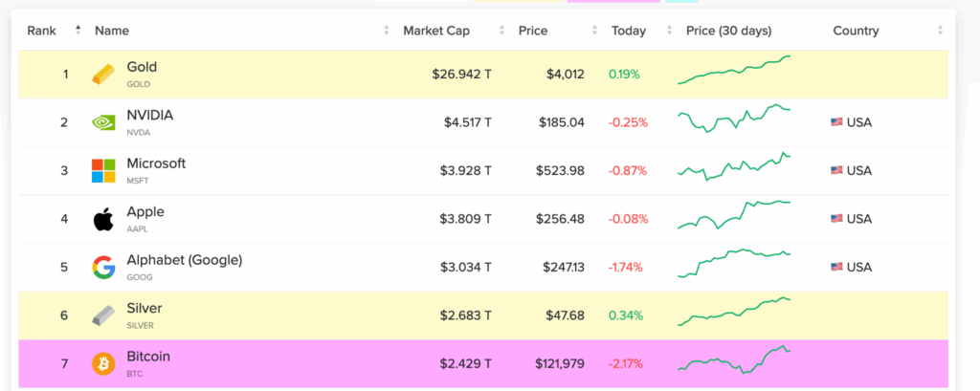Open the Alphabet (Google) name link
The height and width of the screenshot is (391, 980).
coord(184,260)
